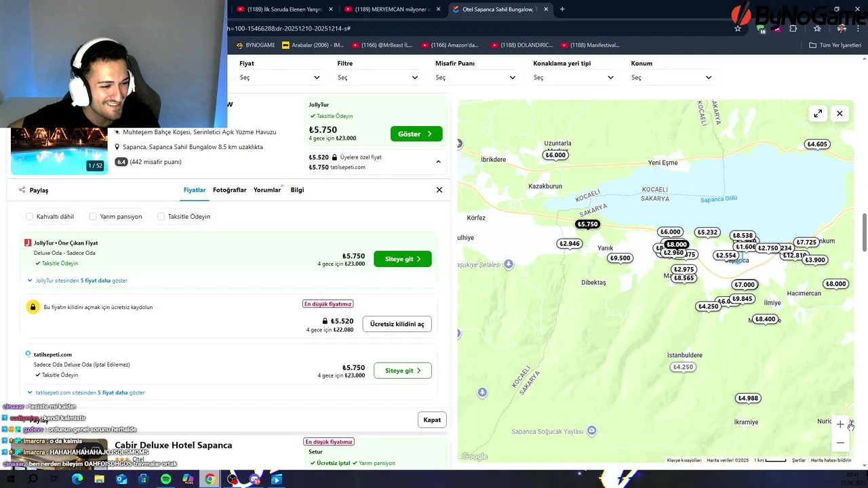The image size is (868, 488).
Task: Open Chrome profile avatar menu
Action: coord(842,28)
